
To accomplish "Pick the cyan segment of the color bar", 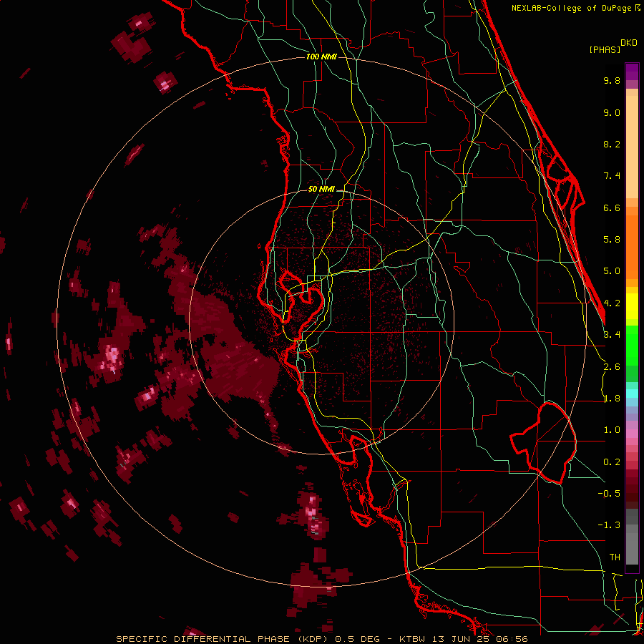I will 632,394.
